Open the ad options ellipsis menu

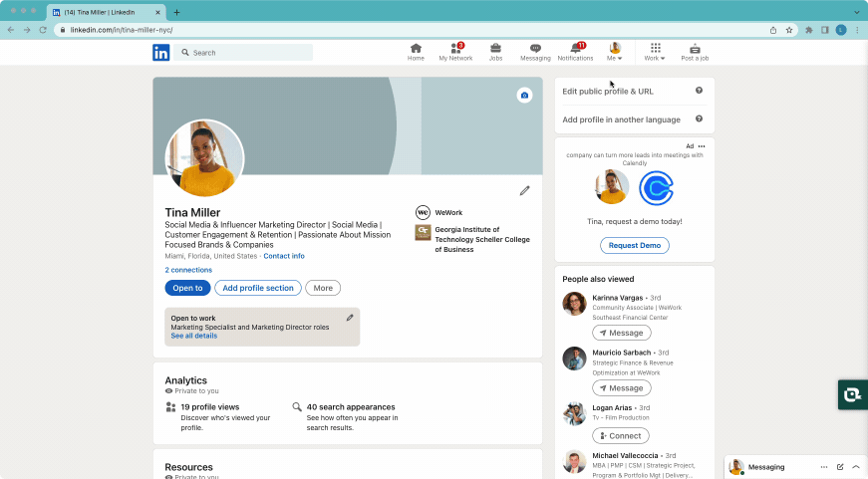pyautogui.click(x=702, y=146)
